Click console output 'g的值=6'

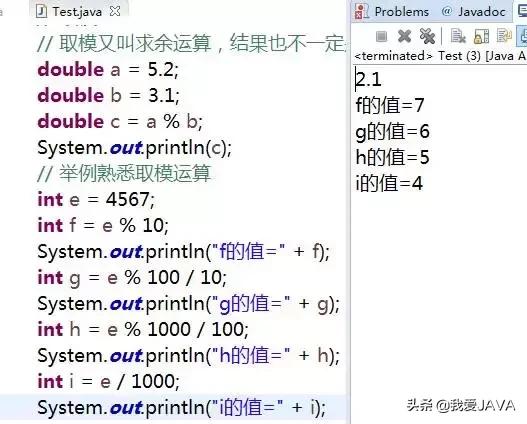pyautogui.click(x=393, y=131)
